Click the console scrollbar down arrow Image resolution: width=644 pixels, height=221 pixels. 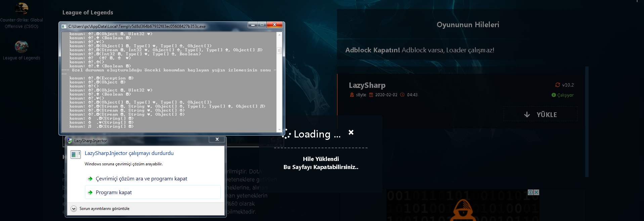279,130
